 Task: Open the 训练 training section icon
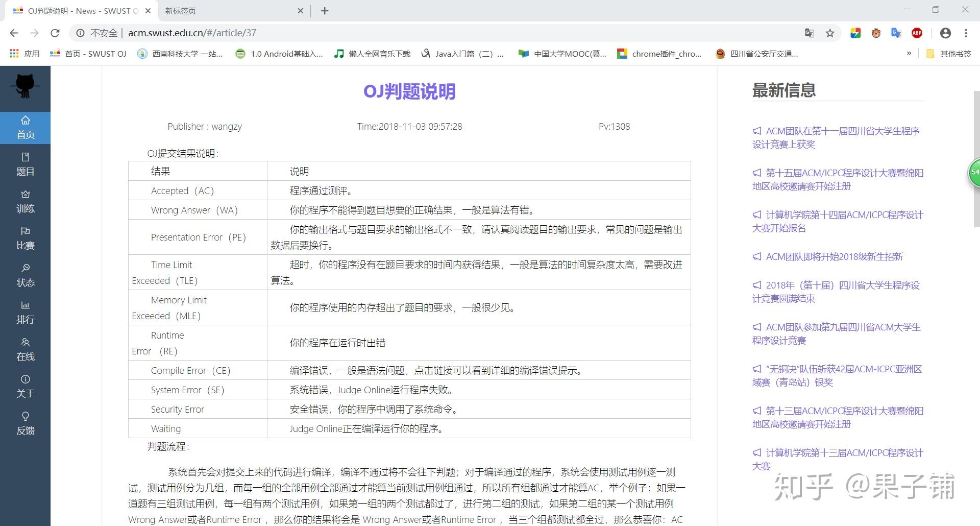(26, 201)
